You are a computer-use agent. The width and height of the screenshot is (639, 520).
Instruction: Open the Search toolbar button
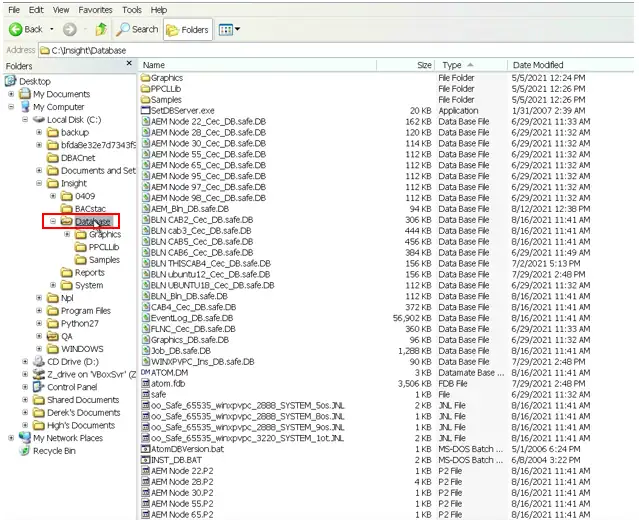137,29
